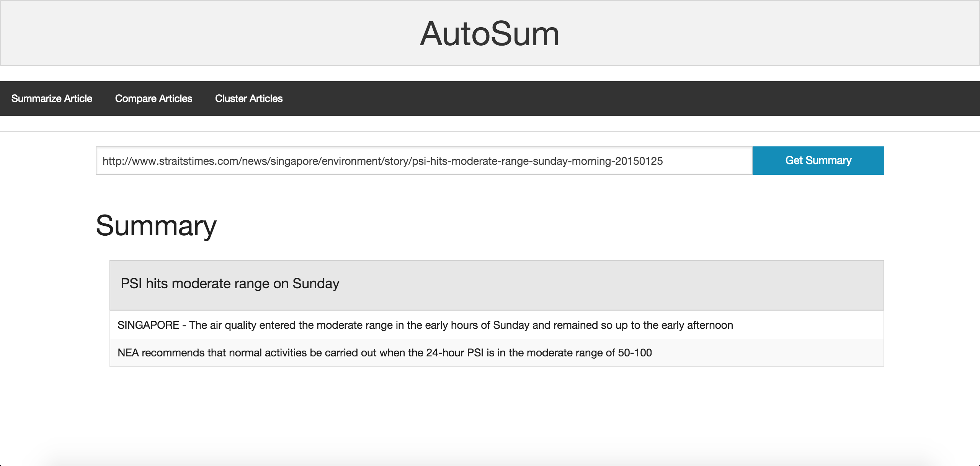
Task: Click the straitstimes.com part of the URL
Action: [x=198, y=161]
